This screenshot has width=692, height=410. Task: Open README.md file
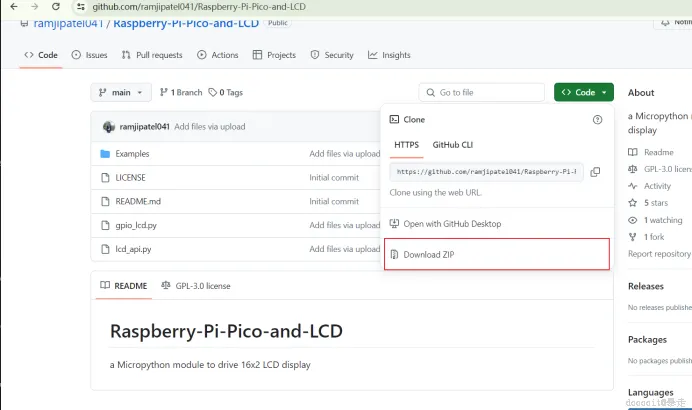[138, 201]
